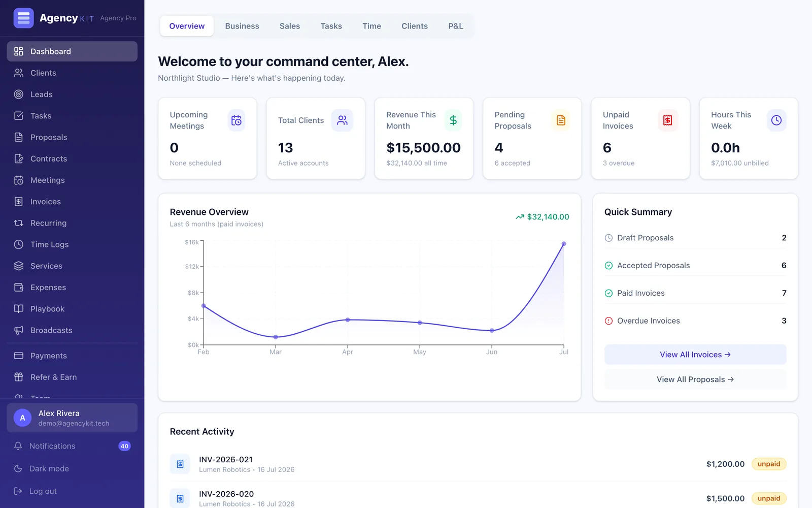Switch to the Sales tab
This screenshot has height=508, width=812.
tap(290, 26)
